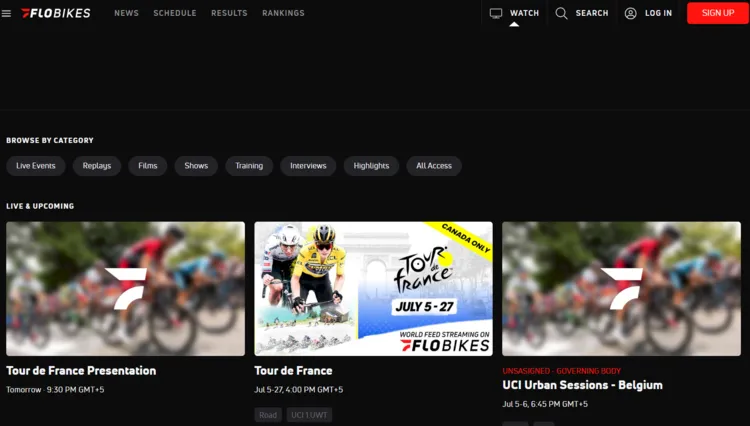Select the Shows category
750x426 pixels.
(196, 166)
